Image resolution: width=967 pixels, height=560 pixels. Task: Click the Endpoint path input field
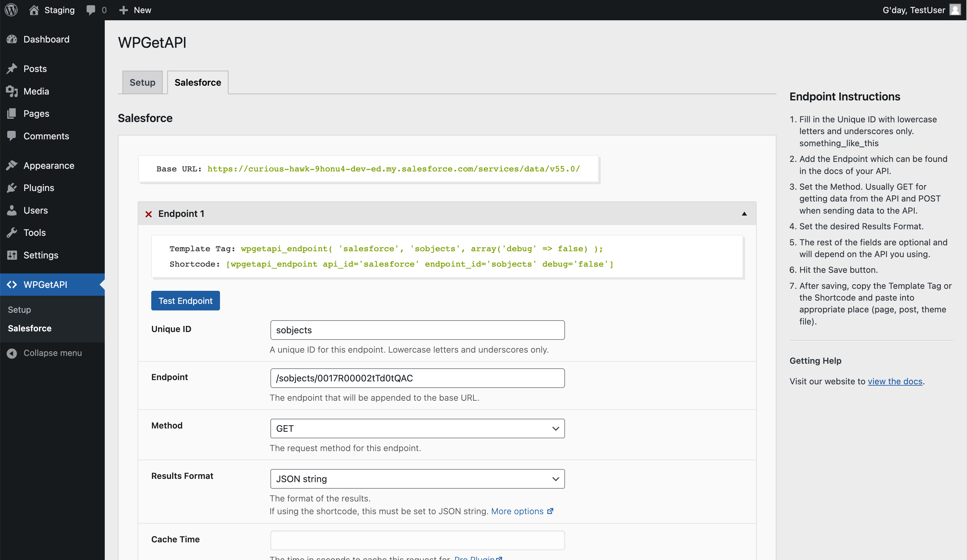click(417, 378)
